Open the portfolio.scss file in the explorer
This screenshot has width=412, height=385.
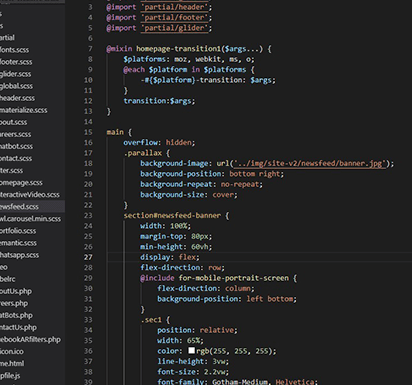coord(18,231)
